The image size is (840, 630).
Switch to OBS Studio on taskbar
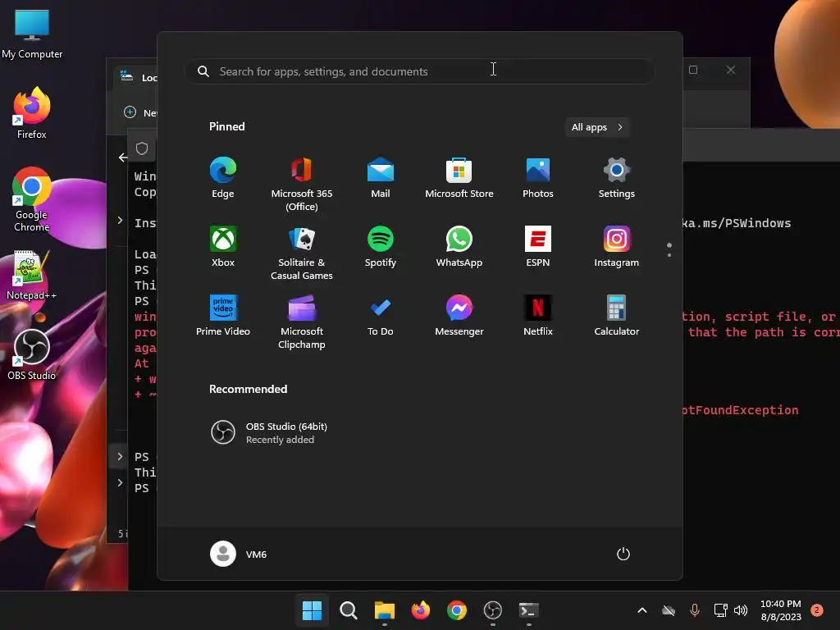point(493,610)
